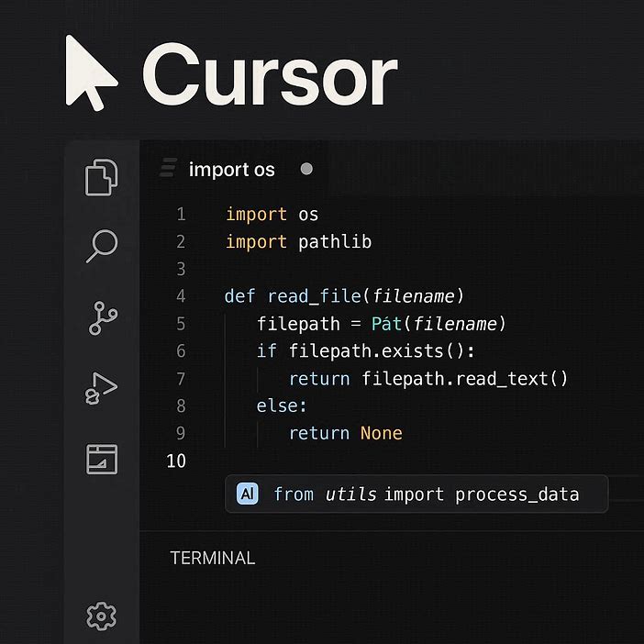Screen dimensions: 644x644
Task: Click "pathlib" on line 2
Action: click(x=335, y=241)
